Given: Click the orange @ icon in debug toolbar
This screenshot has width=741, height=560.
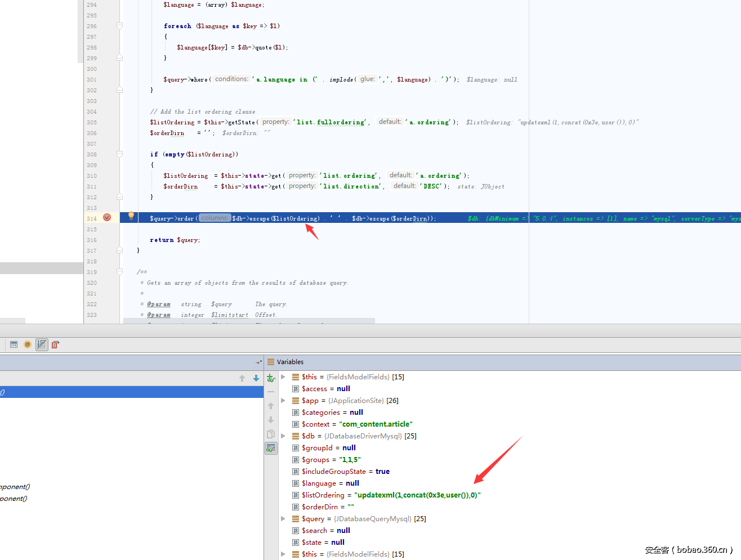Looking at the screenshot, I should tap(28, 344).
